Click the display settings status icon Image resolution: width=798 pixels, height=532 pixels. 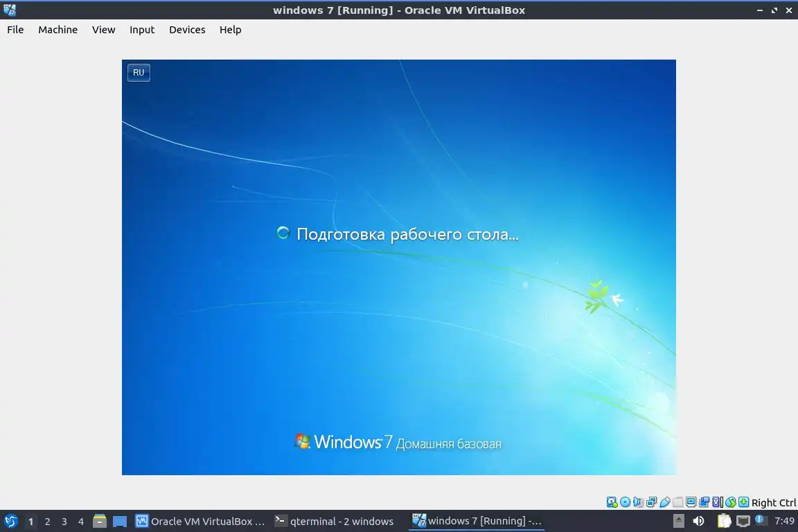tap(691, 502)
